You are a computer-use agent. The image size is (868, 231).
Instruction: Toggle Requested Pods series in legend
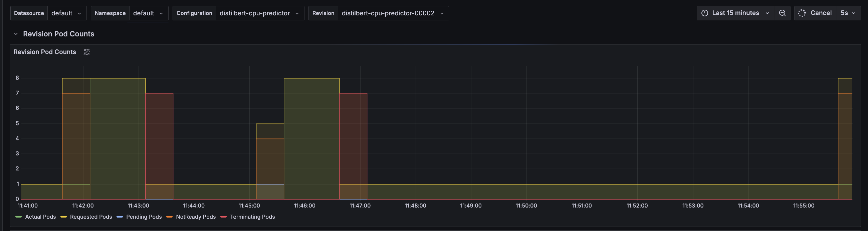pyautogui.click(x=91, y=217)
